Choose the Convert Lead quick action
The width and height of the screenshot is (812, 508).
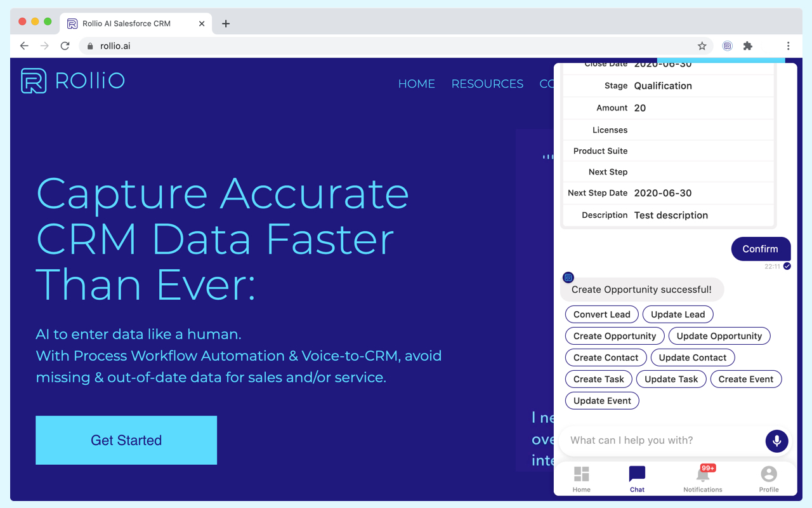coord(602,314)
